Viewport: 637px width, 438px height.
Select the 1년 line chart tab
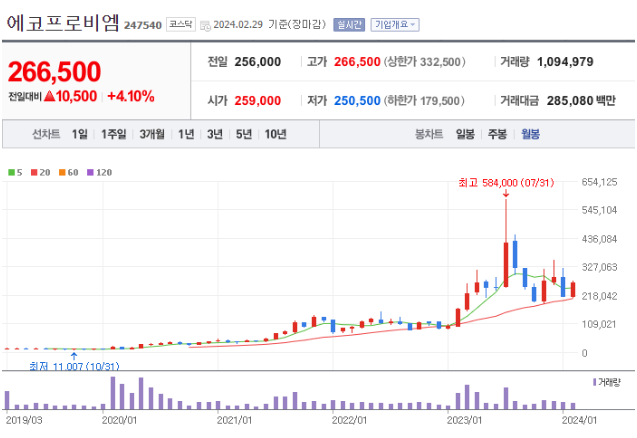click(x=186, y=134)
